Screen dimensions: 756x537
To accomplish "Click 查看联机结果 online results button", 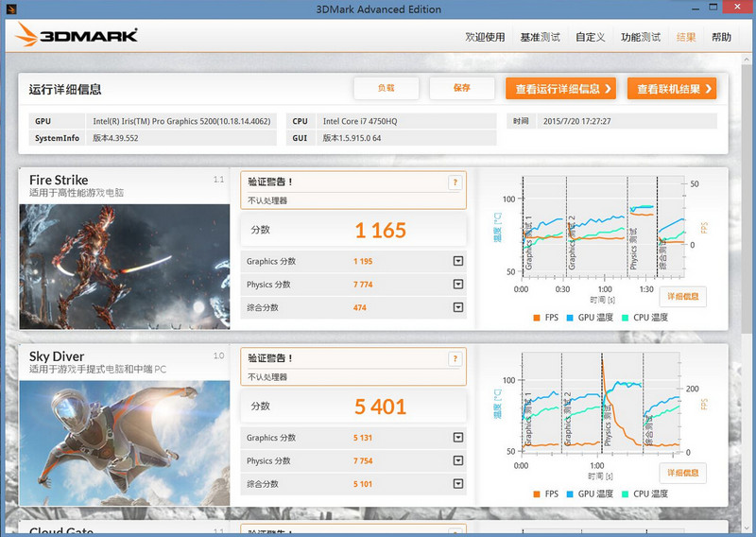I will (672, 89).
